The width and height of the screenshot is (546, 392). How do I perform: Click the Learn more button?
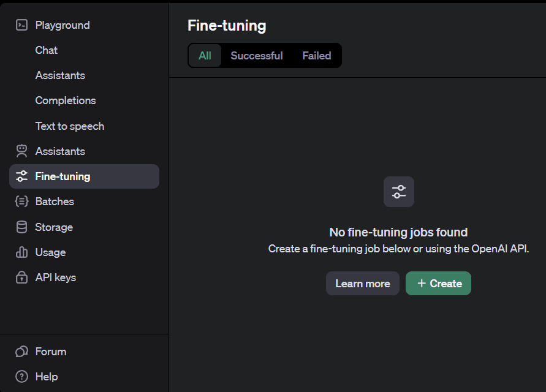tap(362, 284)
